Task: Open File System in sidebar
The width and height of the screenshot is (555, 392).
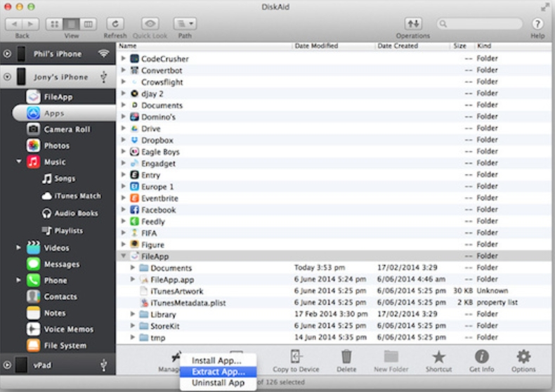Action: point(58,346)
